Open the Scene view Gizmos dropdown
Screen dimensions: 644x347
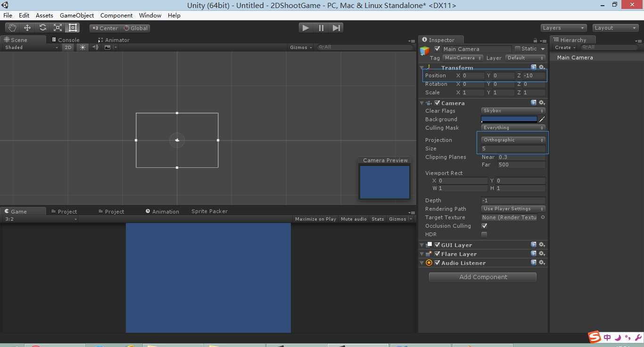[301, 47]
